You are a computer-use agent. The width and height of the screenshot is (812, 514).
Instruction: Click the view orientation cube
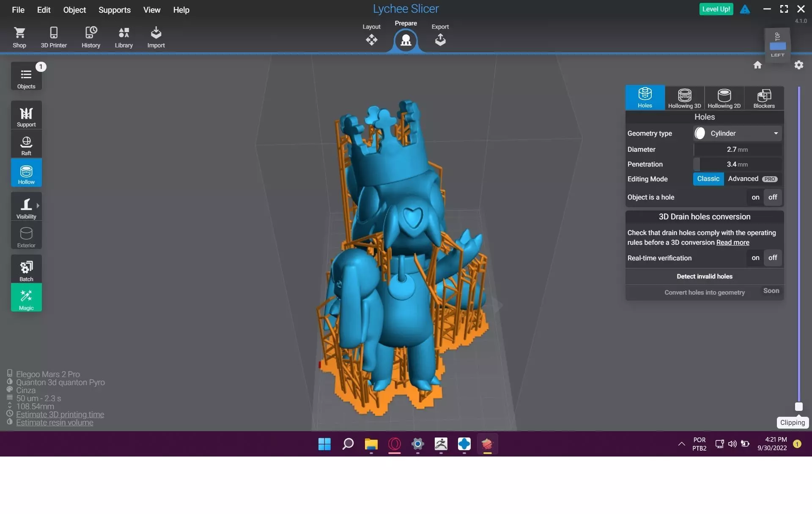point(777,45)
